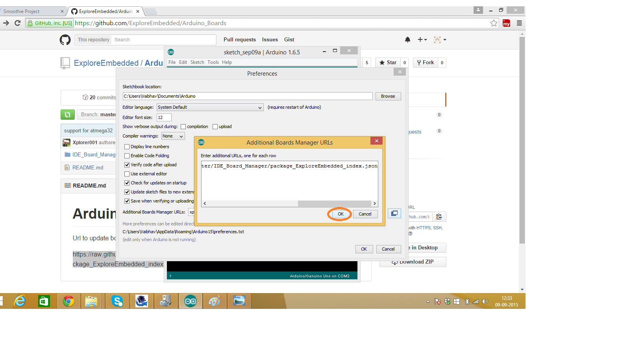Click the Sketchbook location path field
The image size is (644, 353).
pyautogui.click(x=248, y=96)
